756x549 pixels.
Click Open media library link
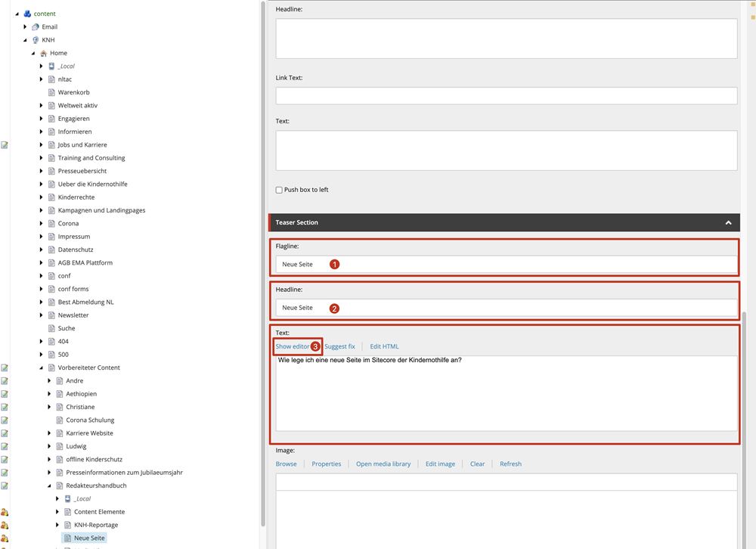[383, 464]
